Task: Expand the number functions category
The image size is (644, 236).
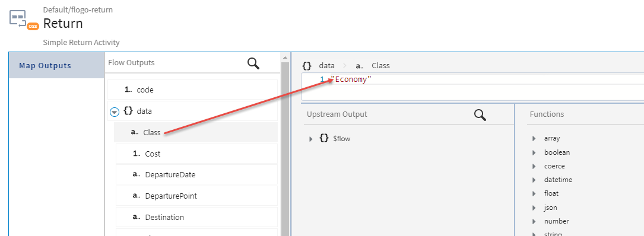Action: (x=534, y=221)
